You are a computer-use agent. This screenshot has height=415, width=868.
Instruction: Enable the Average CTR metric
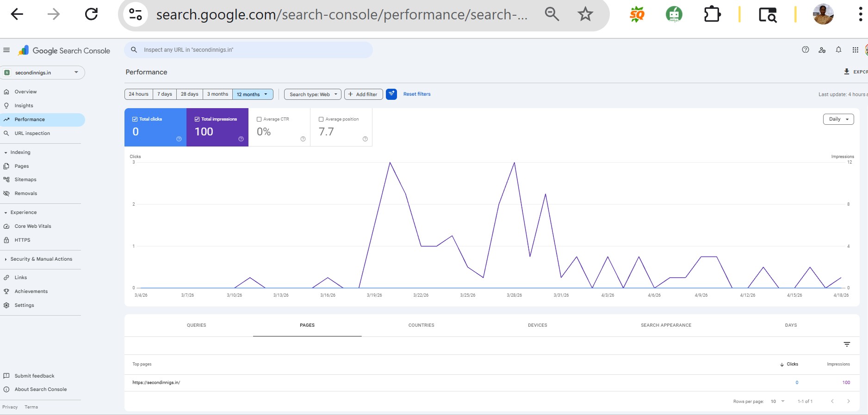(259, 119)
